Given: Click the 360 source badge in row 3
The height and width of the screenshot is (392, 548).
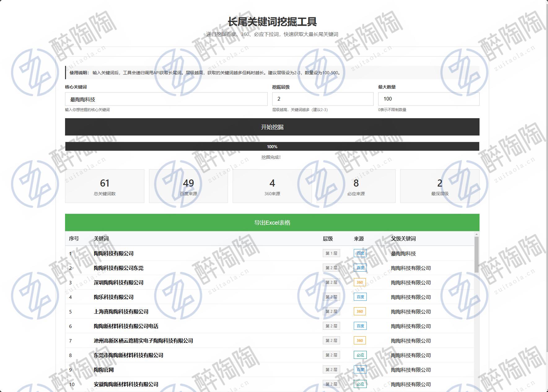Looking at the screenshot, I should 360,282.
